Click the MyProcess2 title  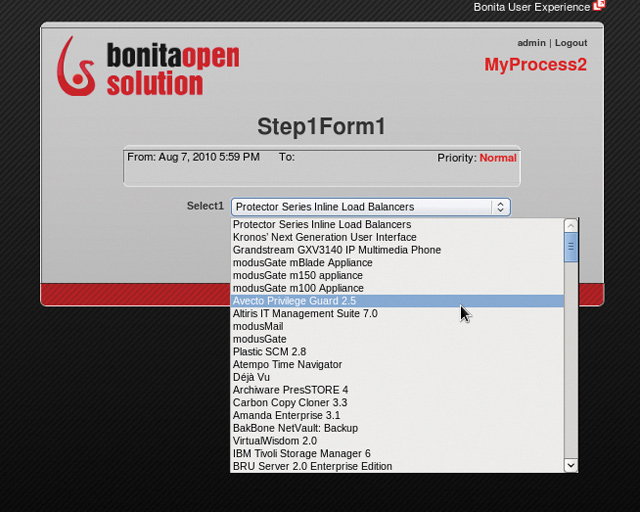(536, 65)
